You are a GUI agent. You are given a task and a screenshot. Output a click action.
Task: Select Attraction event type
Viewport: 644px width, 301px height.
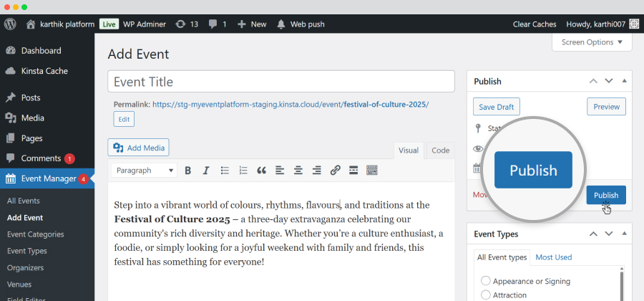[486, 295]
